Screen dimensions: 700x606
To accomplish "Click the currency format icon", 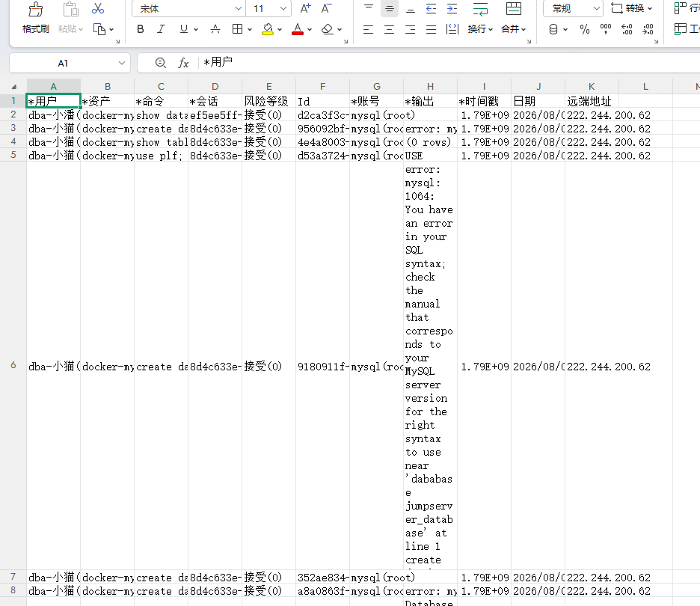I will 553,29.
